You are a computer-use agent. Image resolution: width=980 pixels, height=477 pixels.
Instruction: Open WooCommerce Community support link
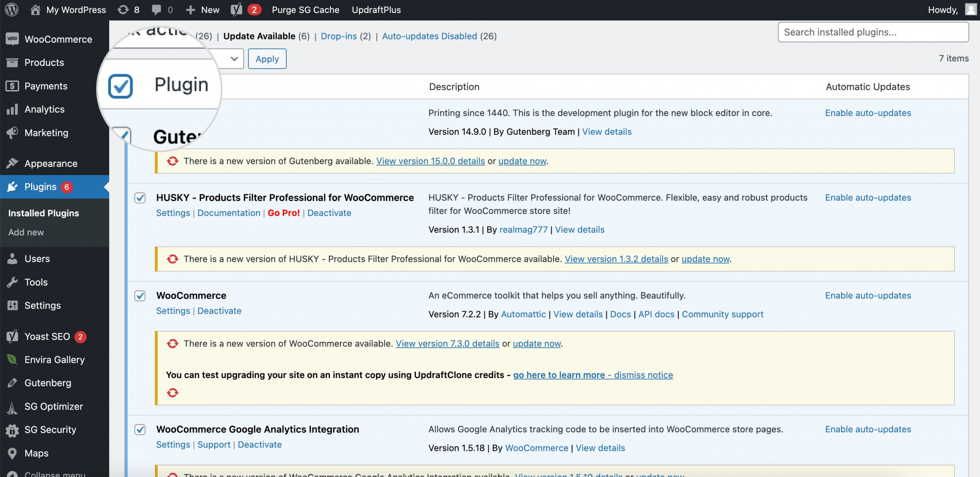[722, 314]
